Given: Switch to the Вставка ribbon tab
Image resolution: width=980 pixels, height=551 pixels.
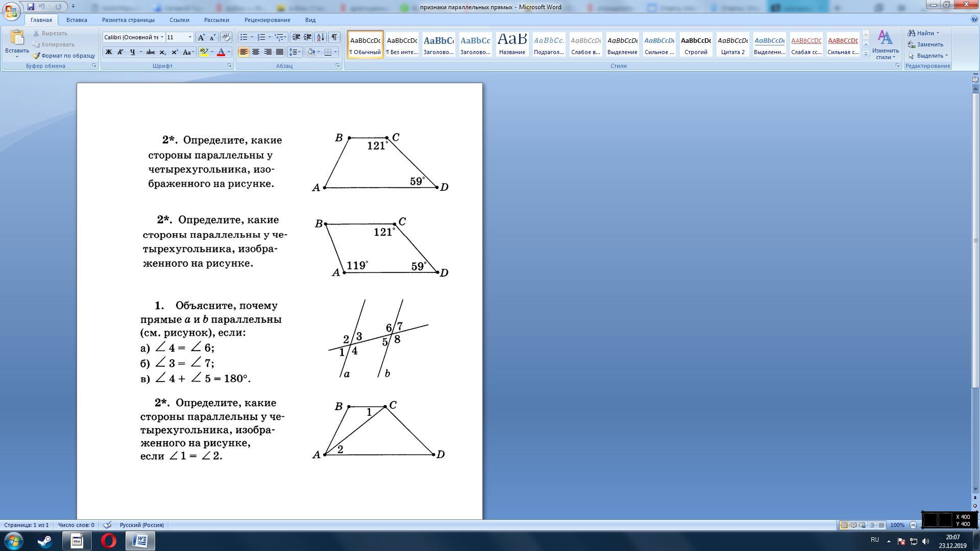Looking at the screenshot, I should click(77, 20).
